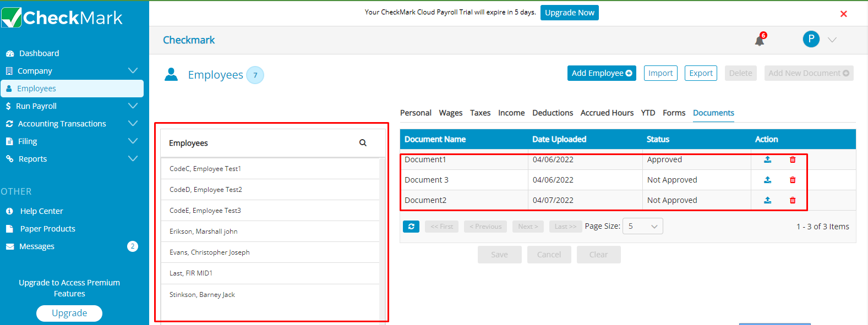The image size is (868, 325).
Task: Switch to the Wages tab
Action: (450, 113)
